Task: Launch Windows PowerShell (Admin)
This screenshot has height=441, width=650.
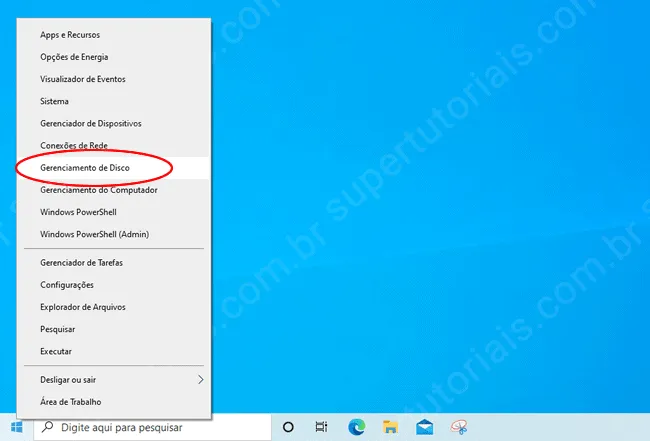Action: pyautogui.click(x=114, y=234)
